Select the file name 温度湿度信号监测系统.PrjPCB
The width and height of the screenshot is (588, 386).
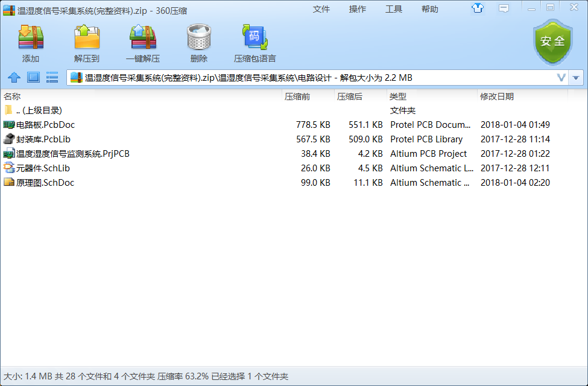click(73, 154)
